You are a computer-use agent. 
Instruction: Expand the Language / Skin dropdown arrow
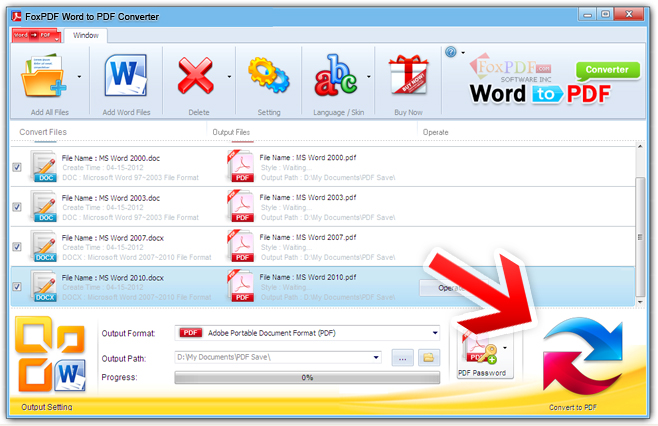coord(368,77)
